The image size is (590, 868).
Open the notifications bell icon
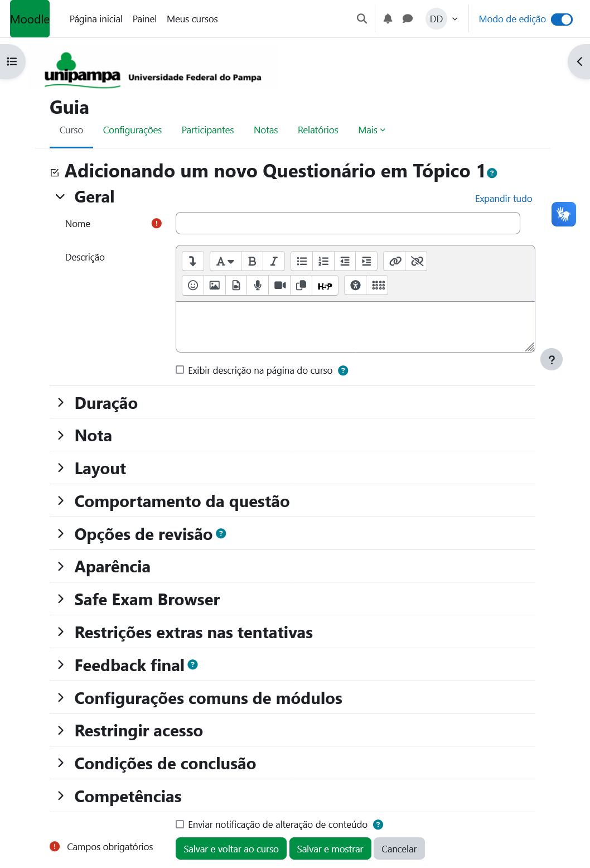pos(388,19)
